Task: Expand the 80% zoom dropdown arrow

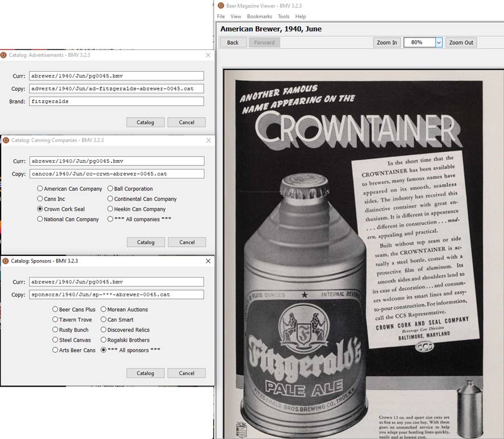Action: (x=439, y=43)
